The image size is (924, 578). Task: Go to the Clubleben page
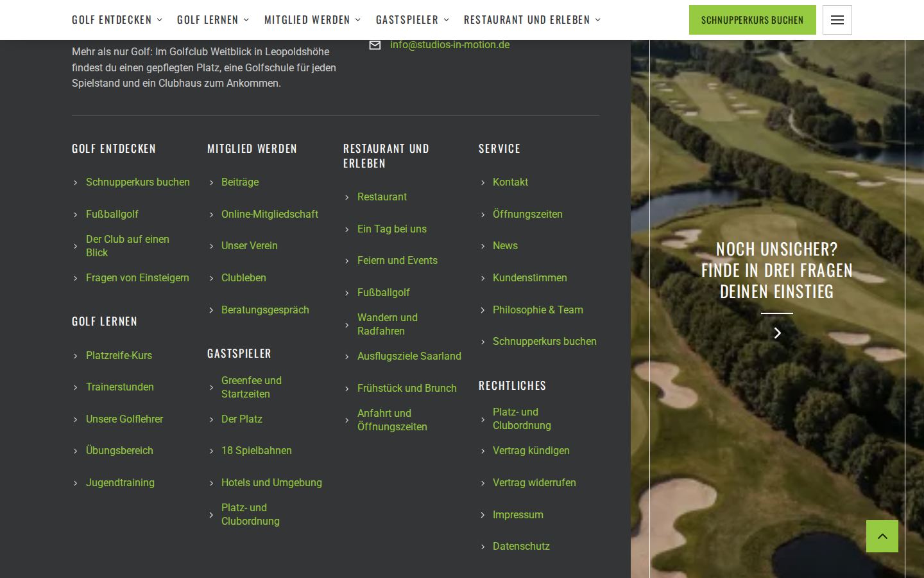(x=244, y=277)
